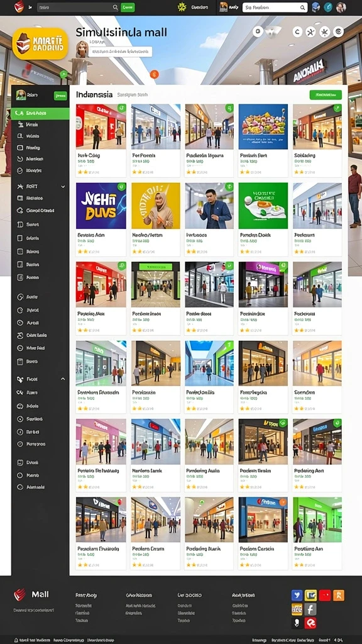Click the orange shop picture icon in the top bar
362x644 pixels.
pyautogui.click(x=224, y=7)
